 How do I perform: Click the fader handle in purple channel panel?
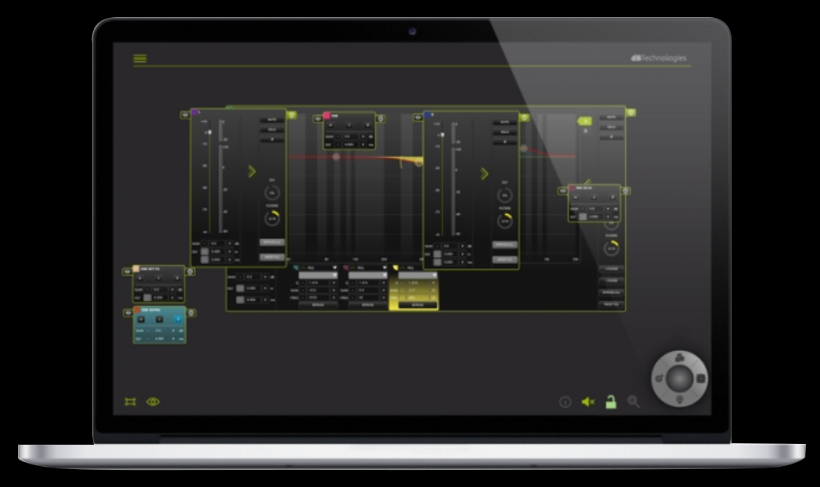click(x=210, y=132)
